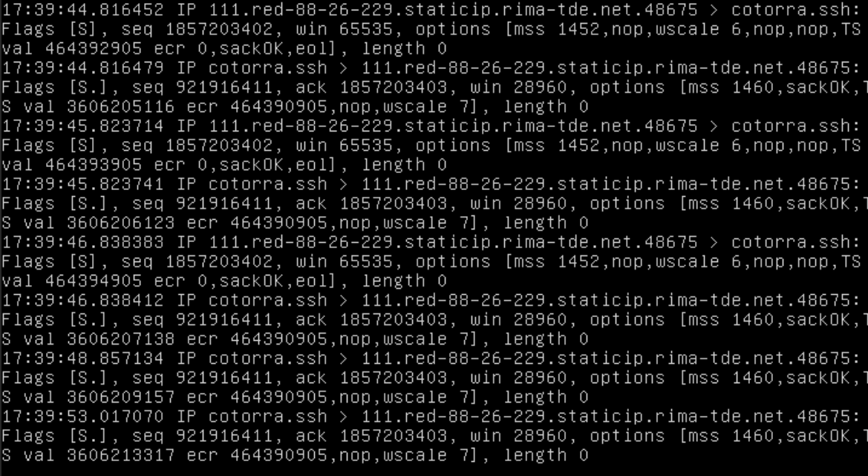Click the timestamp 17:39:44.816452

click(x=83, y=10)
